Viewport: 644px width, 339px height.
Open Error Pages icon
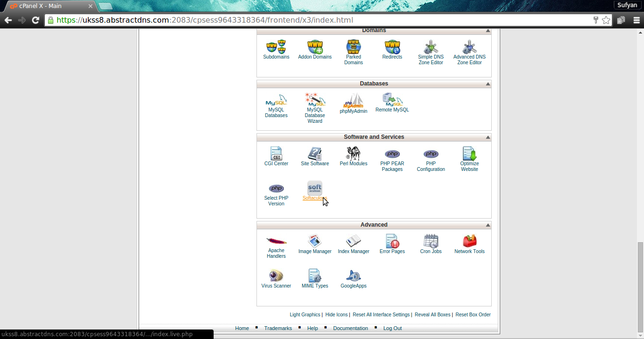(392, 241)
